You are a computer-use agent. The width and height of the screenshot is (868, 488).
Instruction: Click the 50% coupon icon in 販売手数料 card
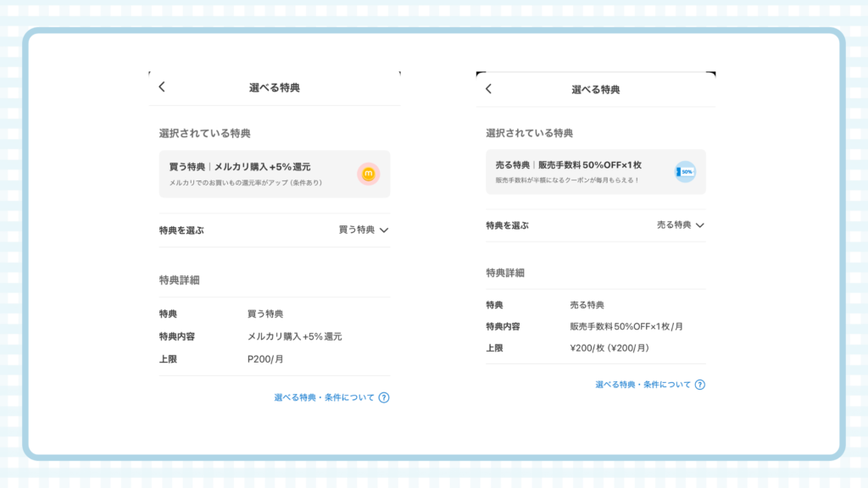tap(685, 172)
